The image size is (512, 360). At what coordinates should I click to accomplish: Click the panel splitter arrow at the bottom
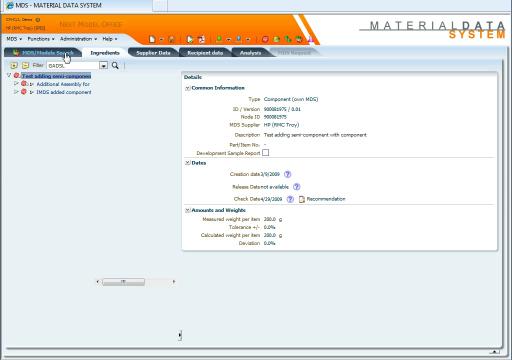[180, 335]
